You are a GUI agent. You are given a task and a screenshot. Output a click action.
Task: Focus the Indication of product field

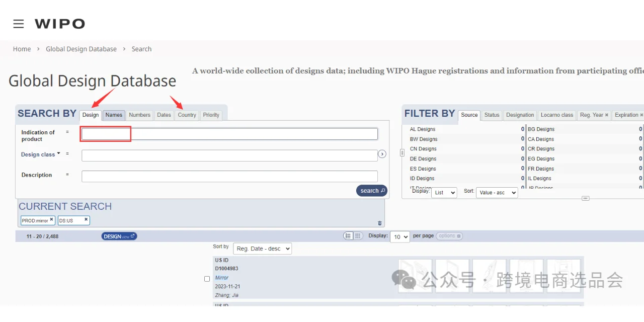pyautogui.click(x=229, y=134)
